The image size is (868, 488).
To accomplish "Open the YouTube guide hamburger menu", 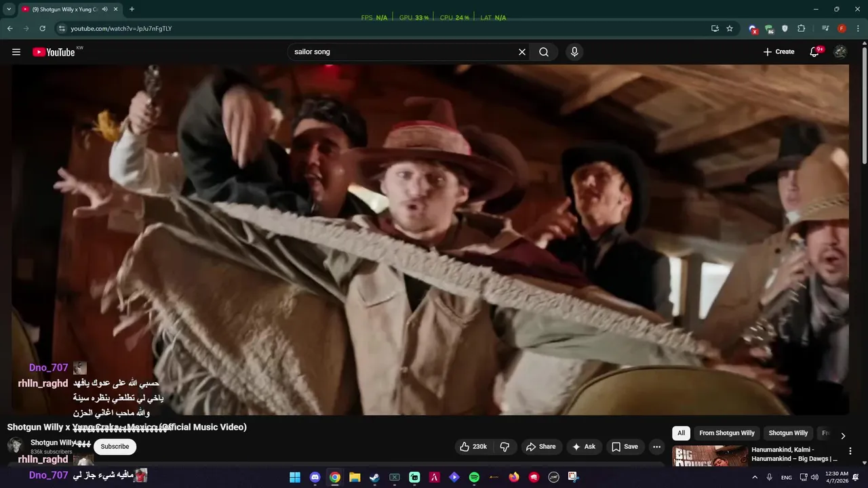I will 16,52.
